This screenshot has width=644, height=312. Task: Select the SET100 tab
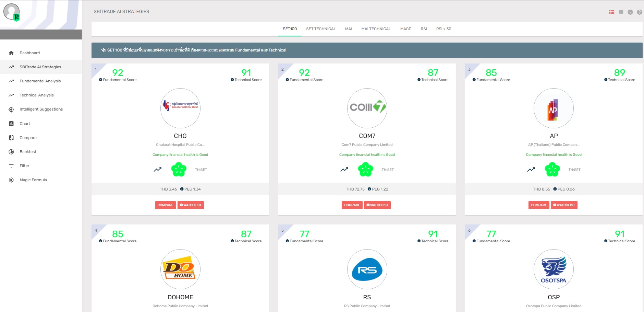(x=290, y=29)
